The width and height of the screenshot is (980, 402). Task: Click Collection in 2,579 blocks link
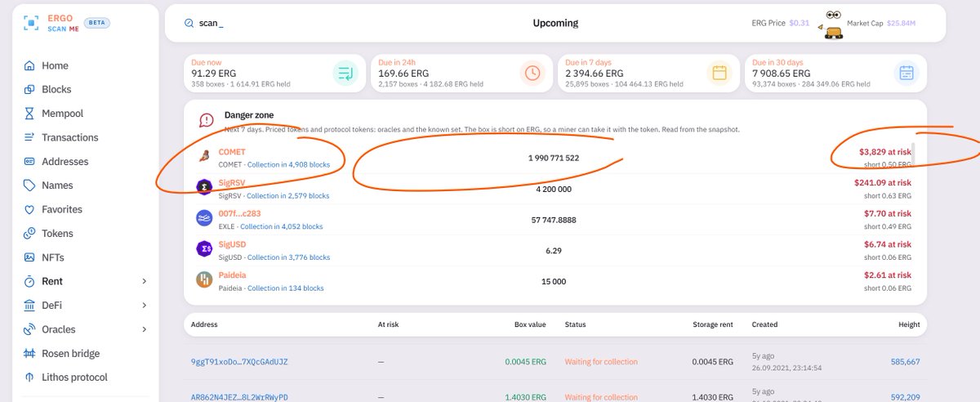287,196
